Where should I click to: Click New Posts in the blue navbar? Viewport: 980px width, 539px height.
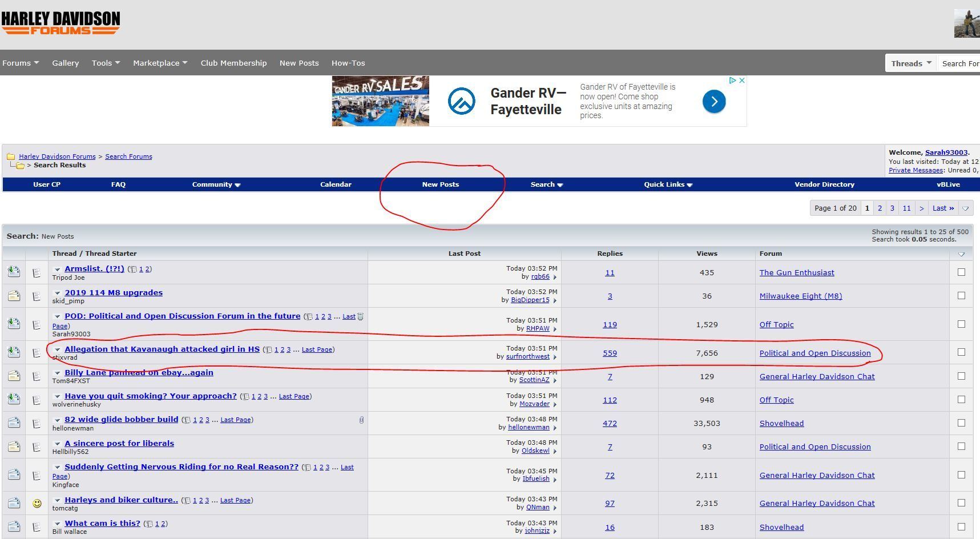440,184
